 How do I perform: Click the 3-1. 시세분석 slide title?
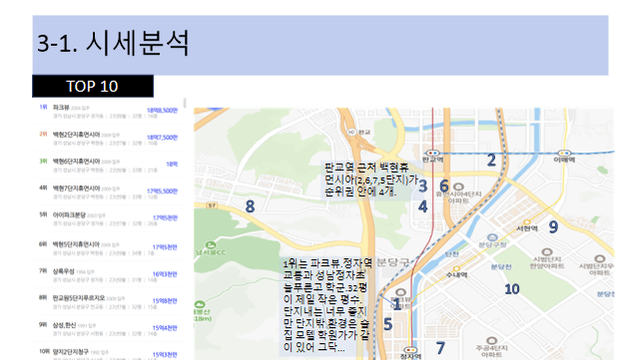click(x=113, y=43)
